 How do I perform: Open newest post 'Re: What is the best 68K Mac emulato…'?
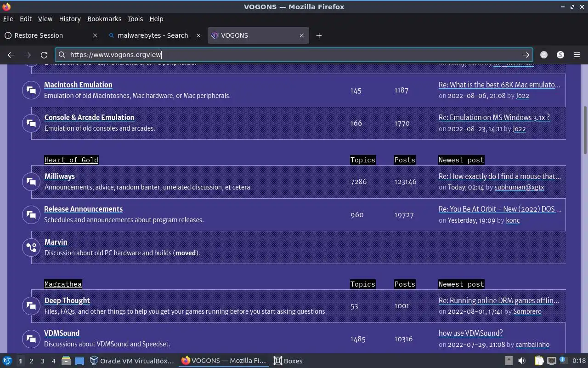click(x=499, y=85)
